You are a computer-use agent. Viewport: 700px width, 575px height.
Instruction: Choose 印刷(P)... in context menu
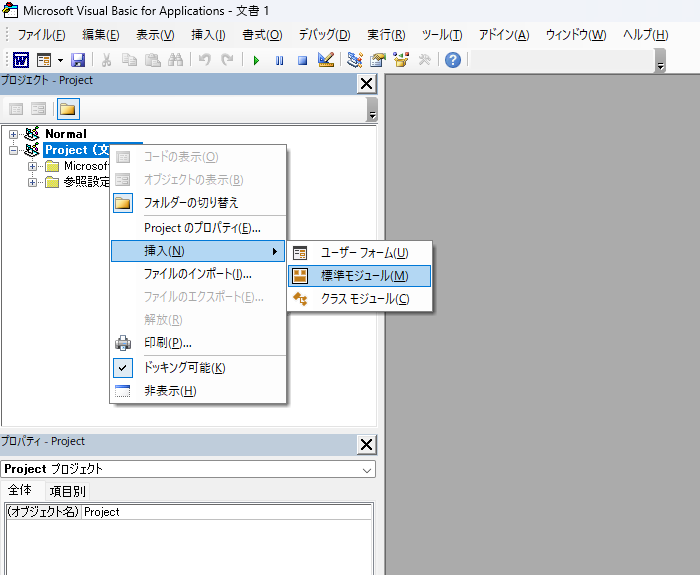tap(198, 343)
